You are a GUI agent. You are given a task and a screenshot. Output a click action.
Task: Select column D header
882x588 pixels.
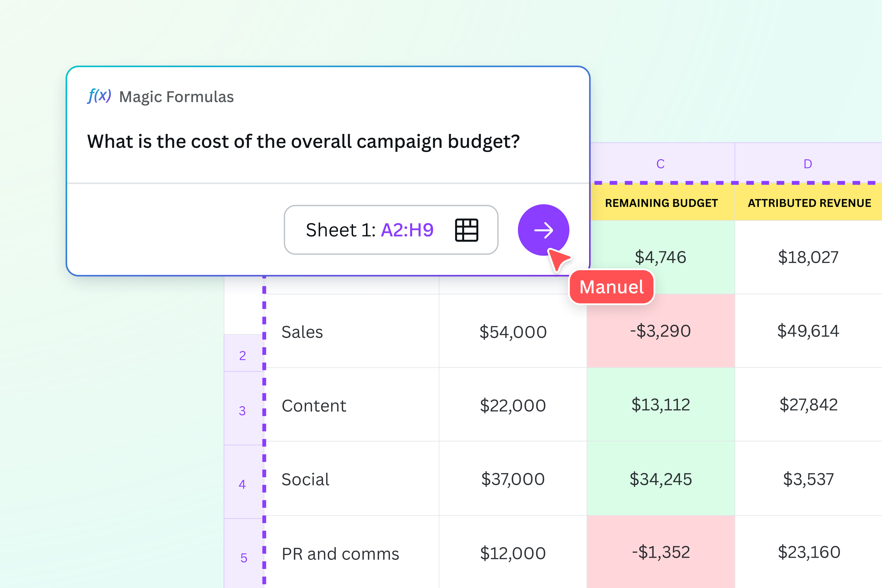coord(808,164)
